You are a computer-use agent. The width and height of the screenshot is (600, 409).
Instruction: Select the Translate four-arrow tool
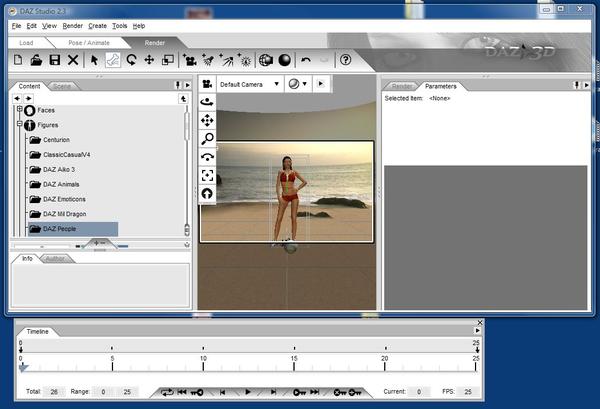[149, 60]
